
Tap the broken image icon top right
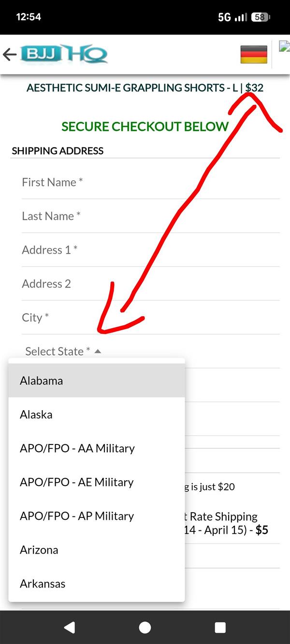pos(285,47)
